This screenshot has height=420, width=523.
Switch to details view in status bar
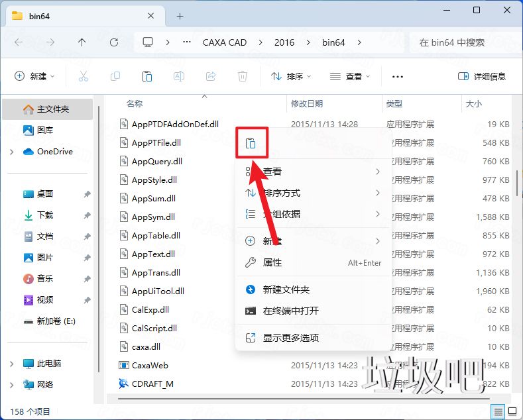pyautogui.click(x=498, y=411)
